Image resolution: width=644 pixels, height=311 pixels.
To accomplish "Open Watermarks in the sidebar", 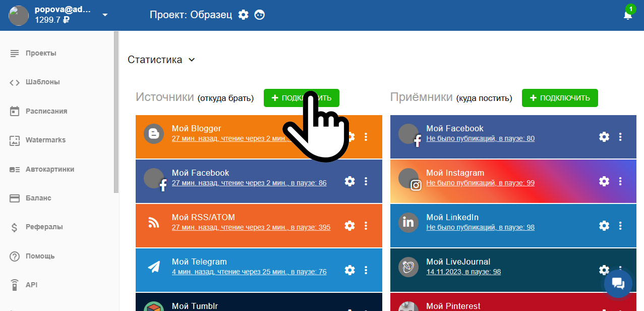I will pos(45,140).
